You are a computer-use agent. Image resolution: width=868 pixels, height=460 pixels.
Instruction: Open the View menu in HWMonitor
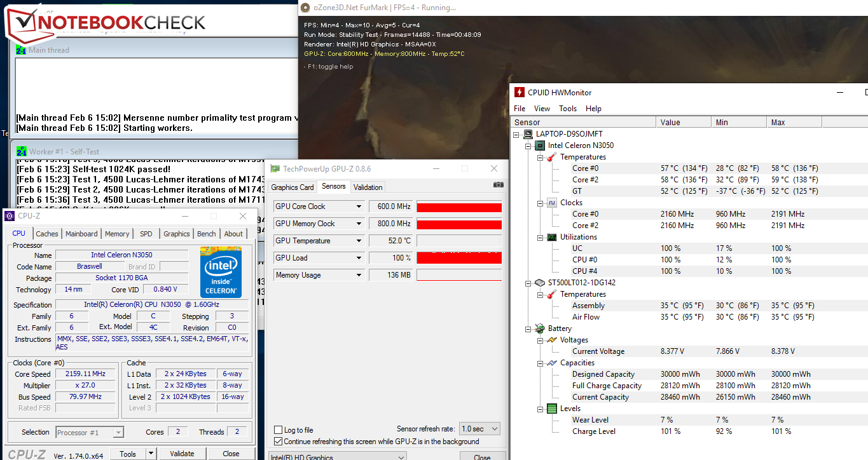coord(542,109)
